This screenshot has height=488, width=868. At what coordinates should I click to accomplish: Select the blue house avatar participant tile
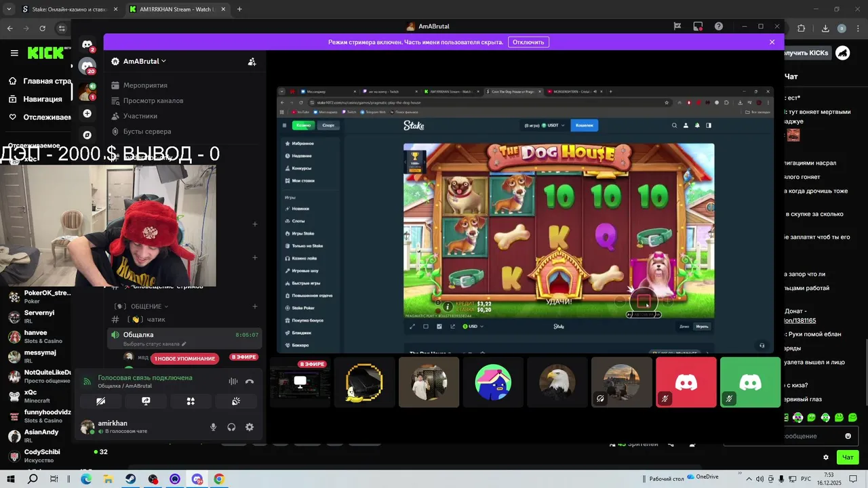[493, 382]
